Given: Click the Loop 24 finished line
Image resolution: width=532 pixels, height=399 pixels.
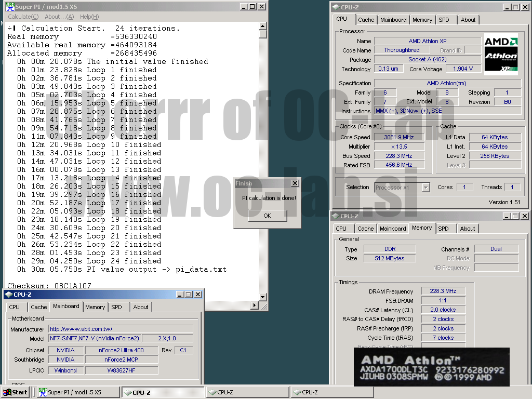Looking at the screenshot, I should point(89,261).
